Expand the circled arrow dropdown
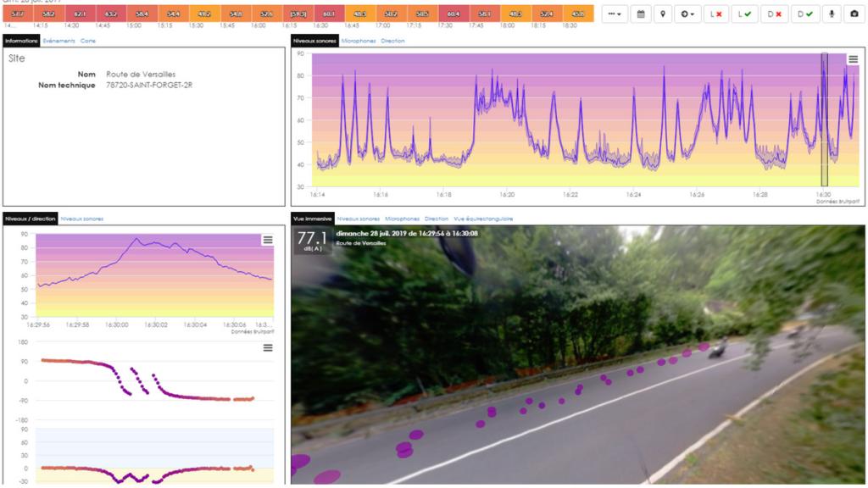The width and height of the screenshot is (868, 488). 687,14
